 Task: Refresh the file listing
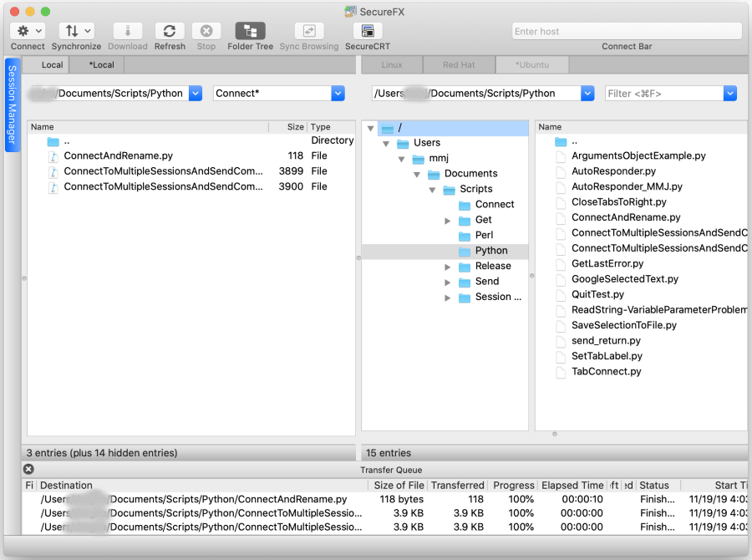point(170,31)
